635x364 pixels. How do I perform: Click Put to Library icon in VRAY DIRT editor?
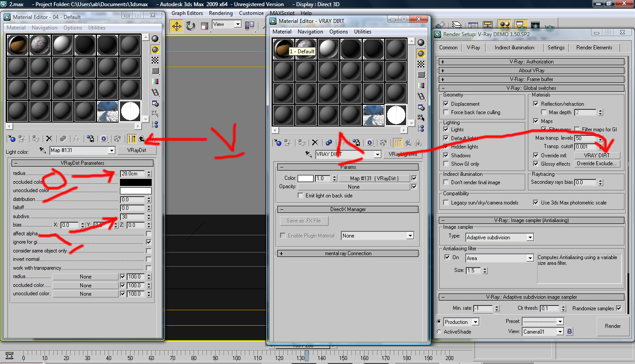(357, 142)
